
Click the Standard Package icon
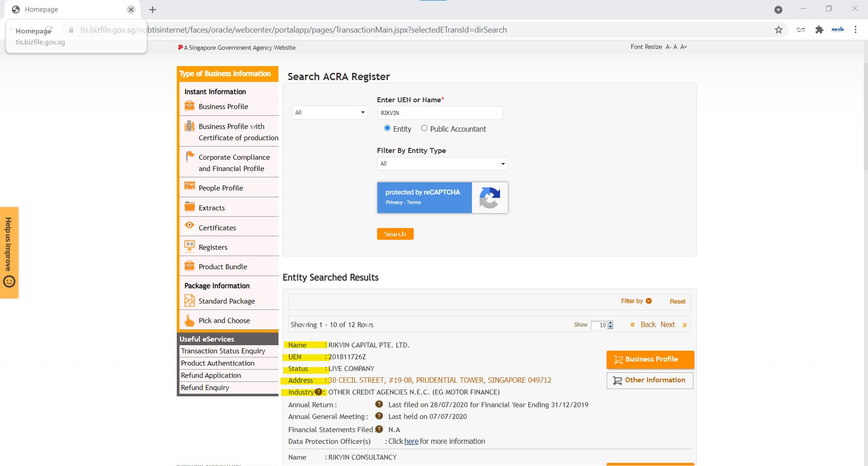[x=189, y=300]
